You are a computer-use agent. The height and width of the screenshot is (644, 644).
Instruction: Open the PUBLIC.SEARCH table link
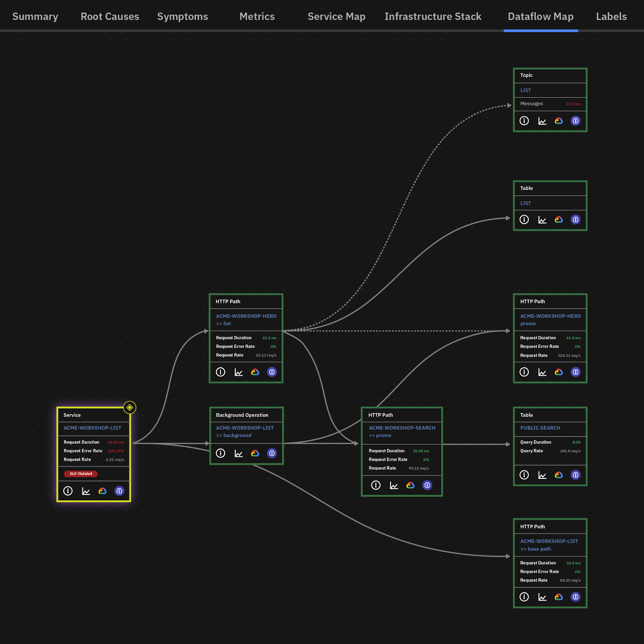(540, 428)
